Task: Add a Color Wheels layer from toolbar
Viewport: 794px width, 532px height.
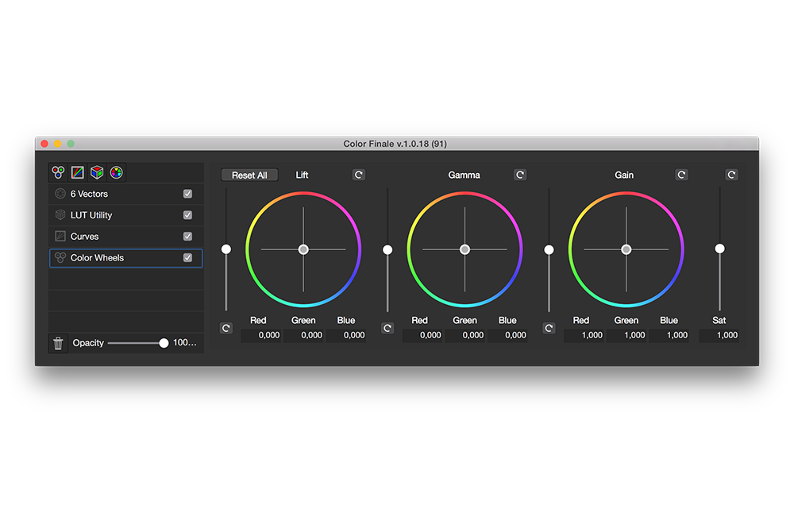Action: click(58, 172)
